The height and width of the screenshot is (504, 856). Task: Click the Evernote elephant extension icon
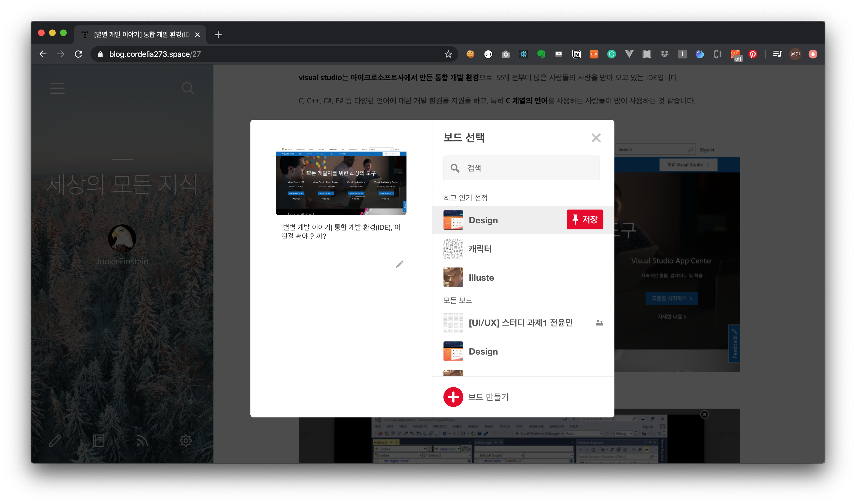click(541, 54)
